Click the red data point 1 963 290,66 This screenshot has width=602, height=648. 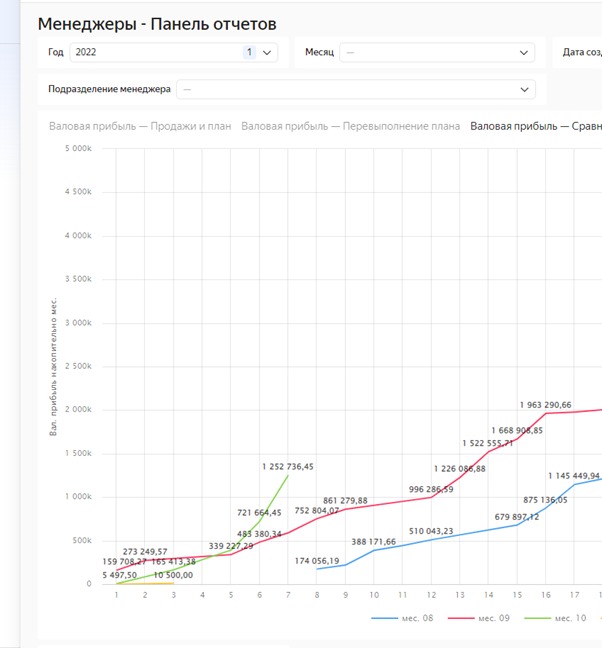(x=545, y=413)
